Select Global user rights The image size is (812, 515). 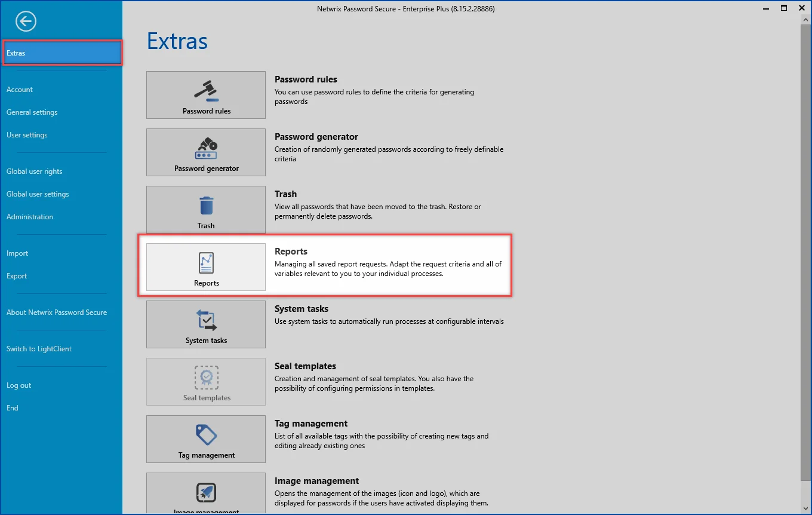(35, 171)
